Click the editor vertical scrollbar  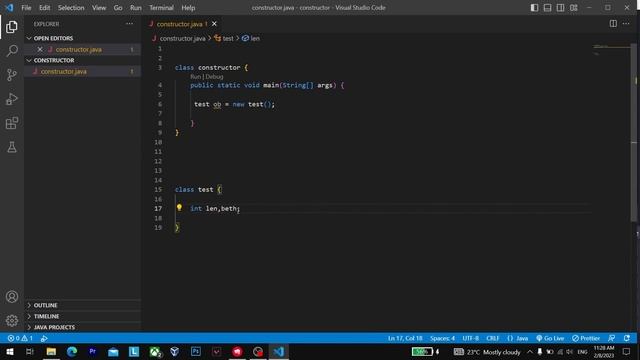(x=634, y=132)
